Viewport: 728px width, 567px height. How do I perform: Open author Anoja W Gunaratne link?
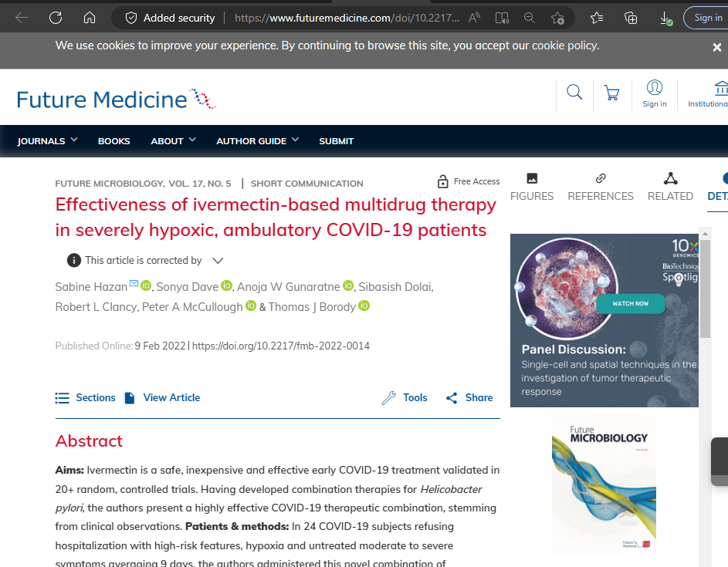[288, 287]
